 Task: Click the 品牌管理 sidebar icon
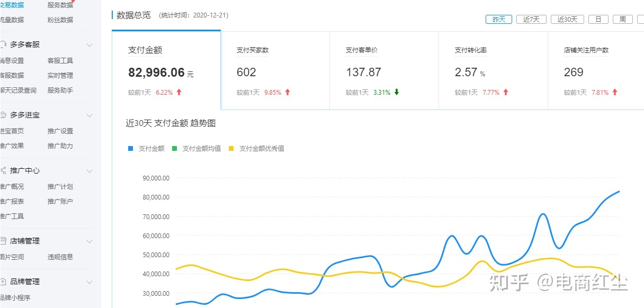(3, 282)
